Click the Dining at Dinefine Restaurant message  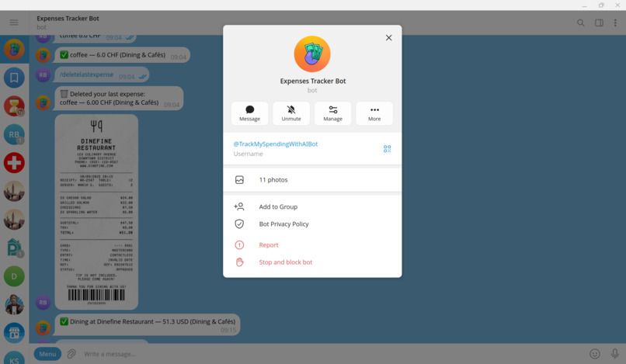pyautogui.click(x=148, y=325)
